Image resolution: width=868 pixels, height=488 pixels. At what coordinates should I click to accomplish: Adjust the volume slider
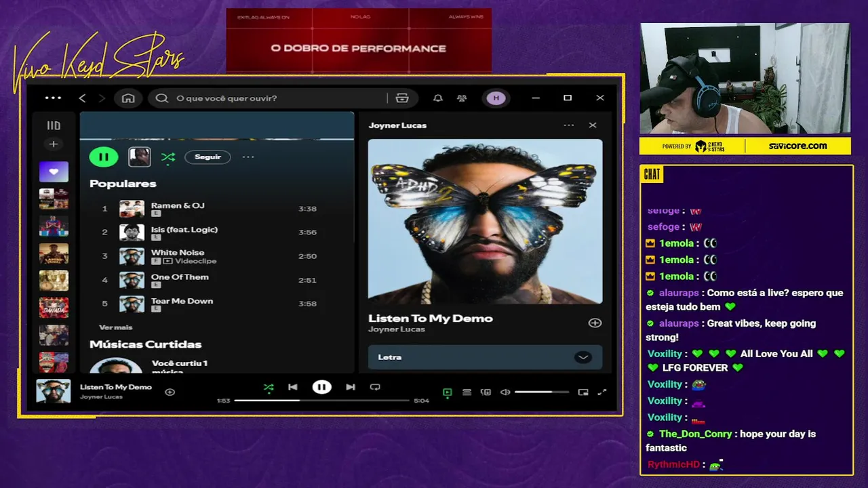[x=542, y=392]
